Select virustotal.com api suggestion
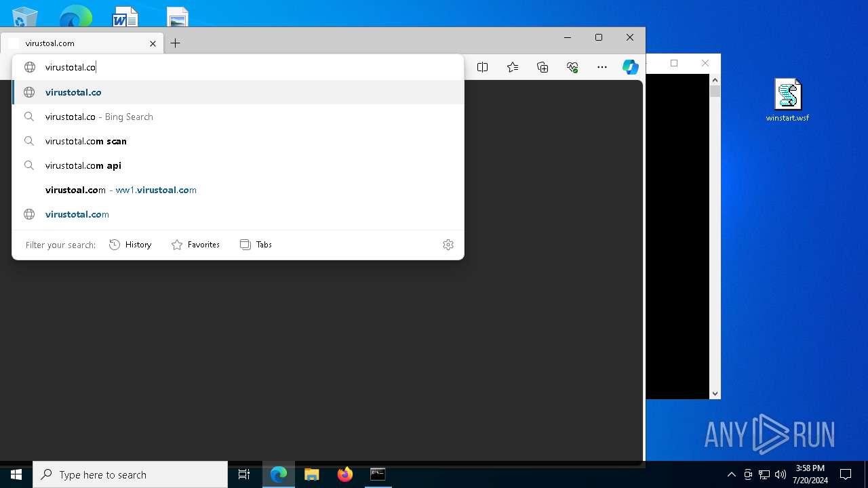This screenshot has width=868, height=488. pos(238,165)
